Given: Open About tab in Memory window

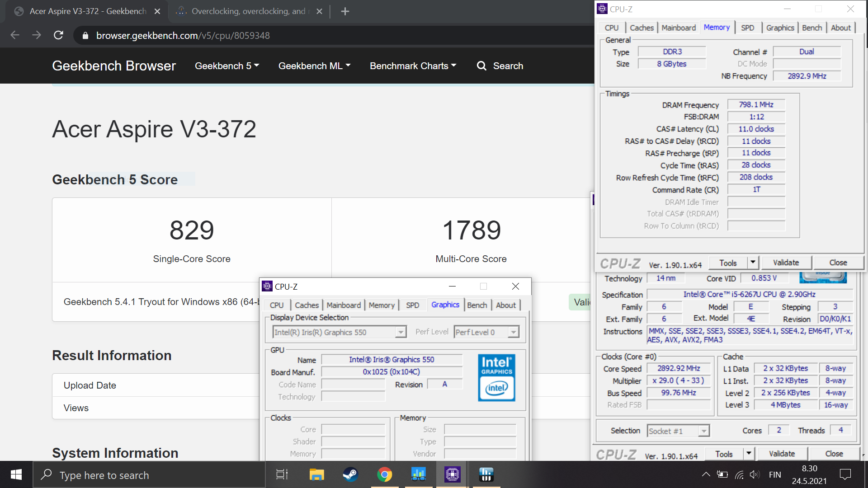Looking at the screenshot, I should [841, 28].
